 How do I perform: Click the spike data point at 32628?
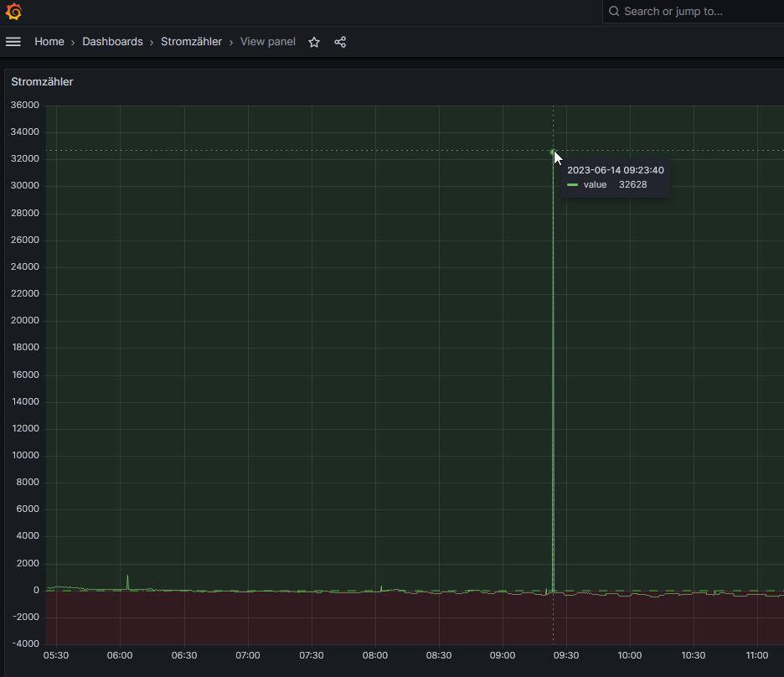point(553,152)
